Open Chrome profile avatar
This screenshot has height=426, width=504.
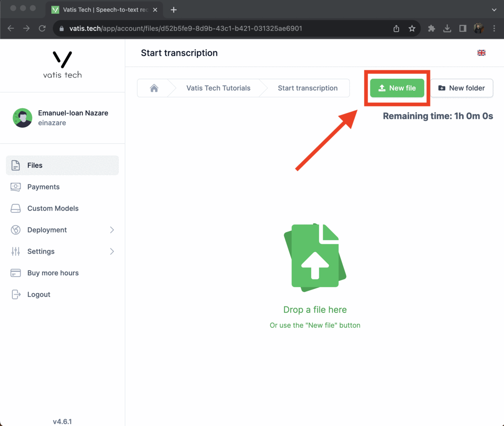pos(478,29)
